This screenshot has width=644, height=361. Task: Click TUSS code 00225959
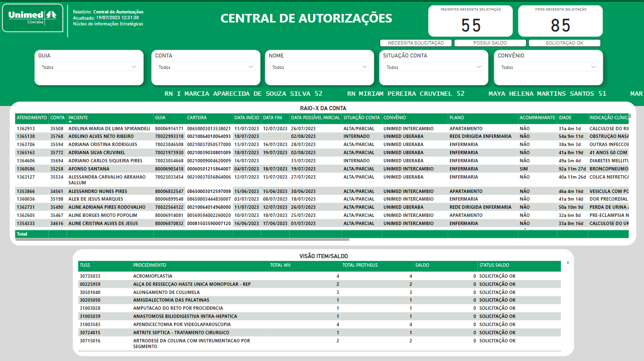coord(90,284)
